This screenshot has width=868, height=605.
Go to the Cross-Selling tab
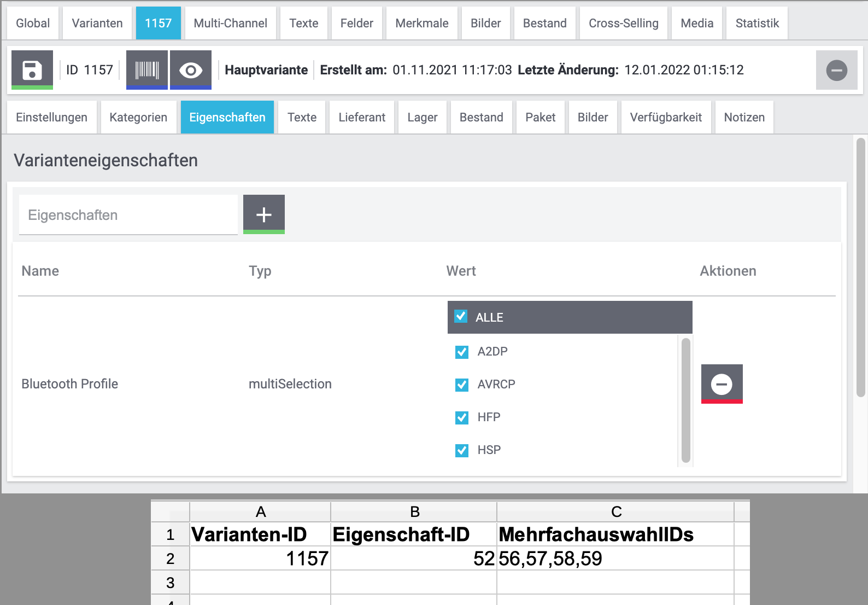coord(623,24)
